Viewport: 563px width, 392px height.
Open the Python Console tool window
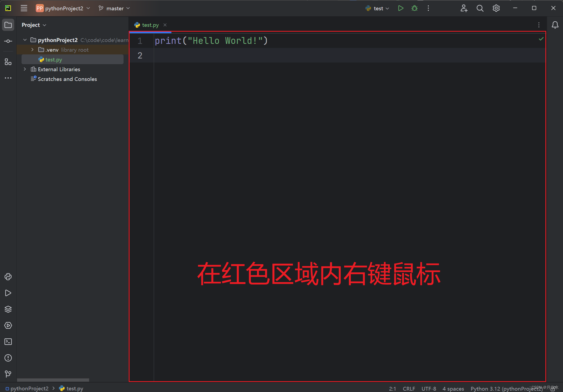click(x=8, y=277)
